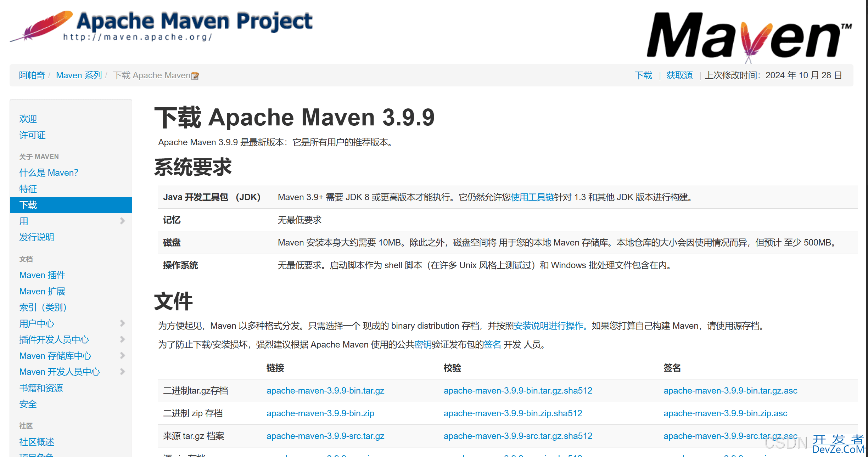This screenshot has height=457, width=868.
Task: Click the 记忆 row label
Action: coord(172,220)
